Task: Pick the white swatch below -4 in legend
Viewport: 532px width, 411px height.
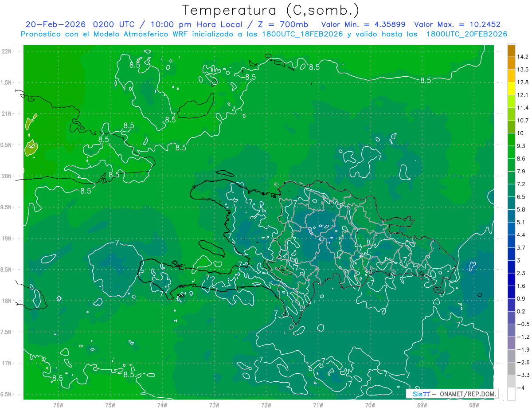Action: [x=511, y=394]
